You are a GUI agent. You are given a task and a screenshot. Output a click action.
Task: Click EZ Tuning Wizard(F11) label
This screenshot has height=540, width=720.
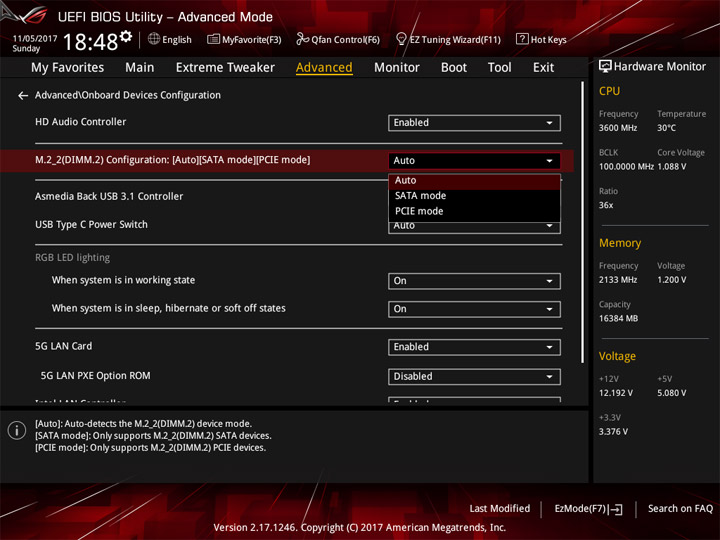[455, 40]
